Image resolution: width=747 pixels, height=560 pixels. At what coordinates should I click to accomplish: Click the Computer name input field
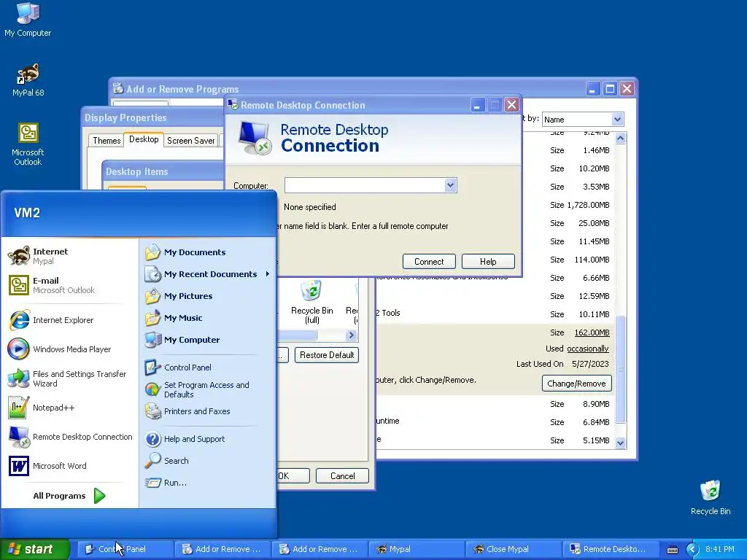click(365, 185)
